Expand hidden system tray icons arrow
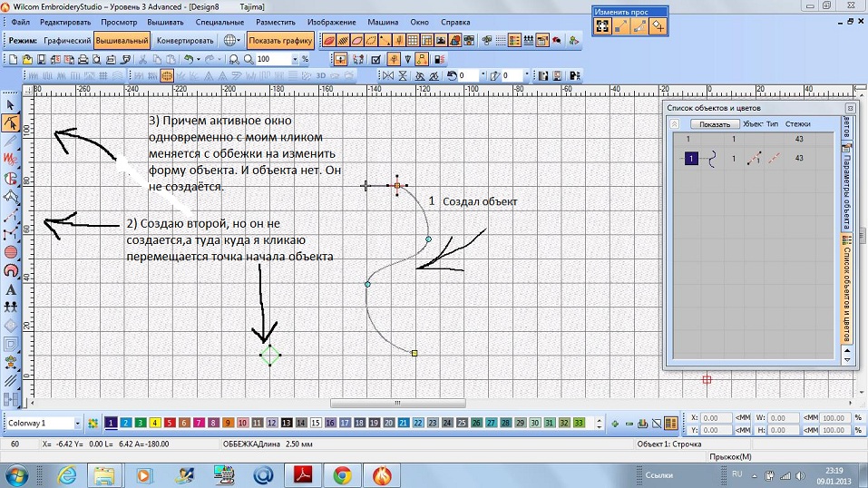The image size is (868, 488). tap(754, 476)
